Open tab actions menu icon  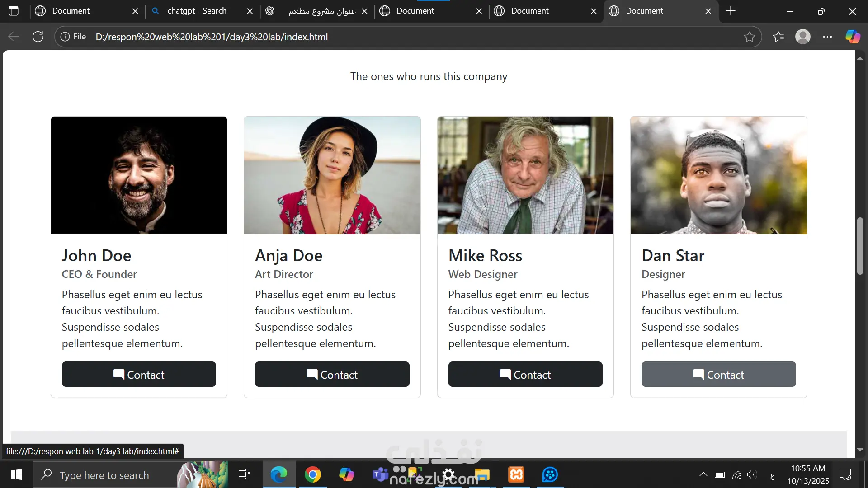(14, 11)
